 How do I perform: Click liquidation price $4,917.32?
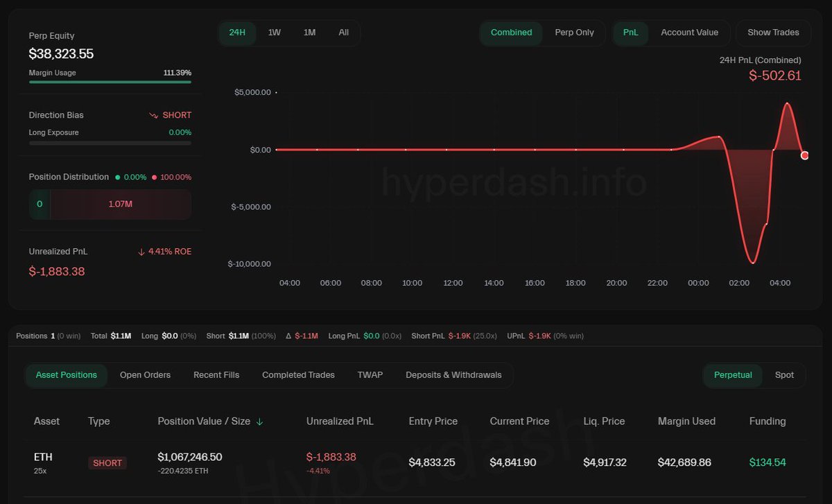(x=605, y=462)
